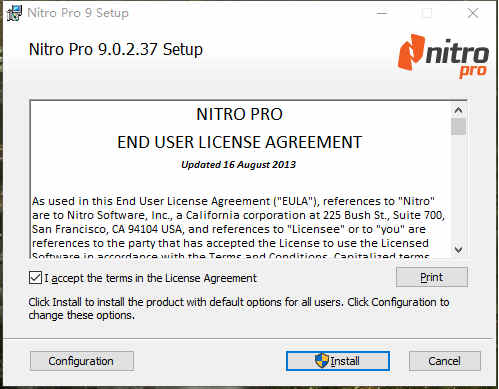Image resolution: width=499 pixels, height=389 pixels.
Task: Click the license scrollbar up arrow
Action: coord(458,110)
